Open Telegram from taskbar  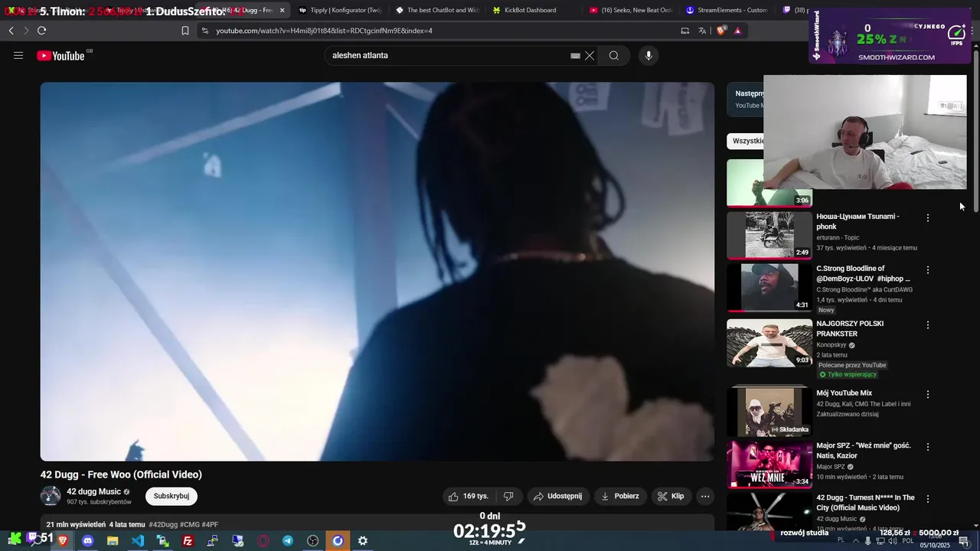click(288, 541)
